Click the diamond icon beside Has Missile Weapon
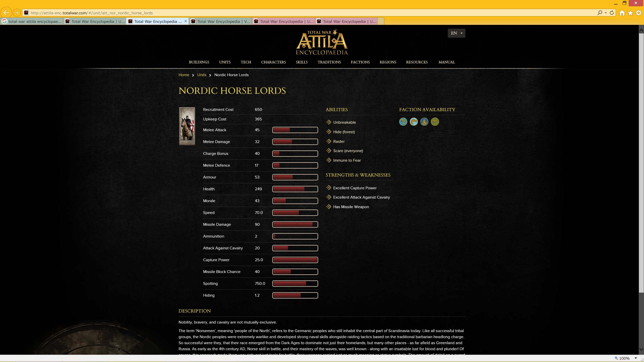This screenshot has width=644, height=362. [x=329, y=207]
